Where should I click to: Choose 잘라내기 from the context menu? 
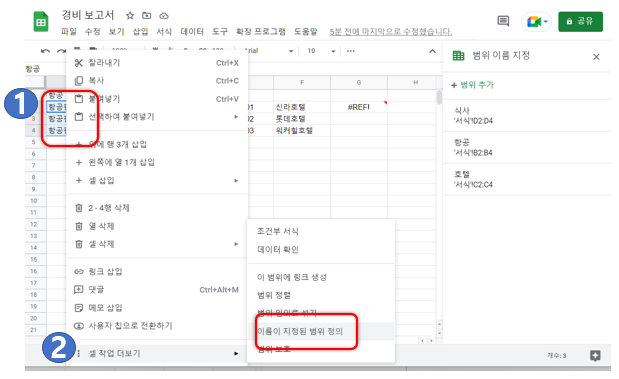pyautogui.click(x=157, y=63)
